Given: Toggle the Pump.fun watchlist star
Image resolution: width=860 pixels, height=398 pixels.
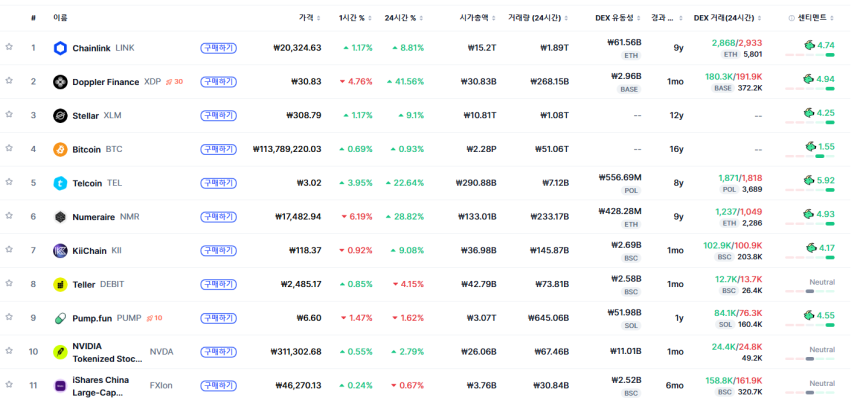Looking at the screenshot, I should coord(9,317).
